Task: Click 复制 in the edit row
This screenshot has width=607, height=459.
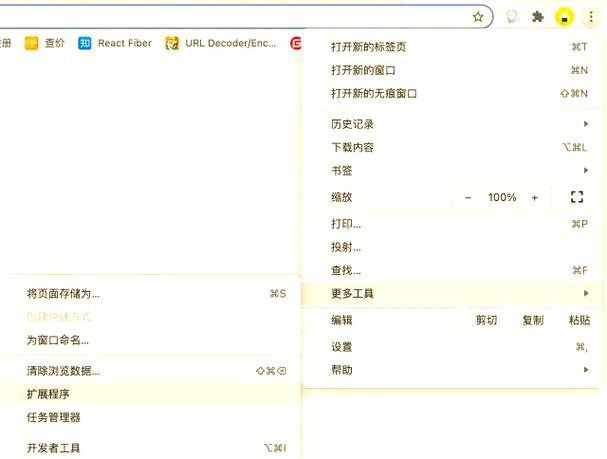Action: click(x=533, y=320)
